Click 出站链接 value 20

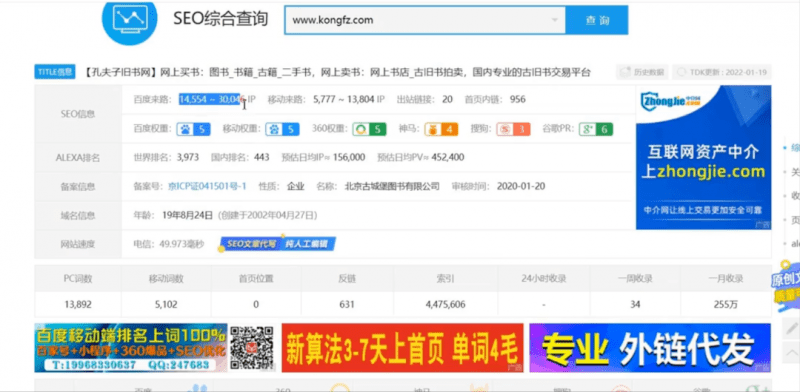[447, 99]
